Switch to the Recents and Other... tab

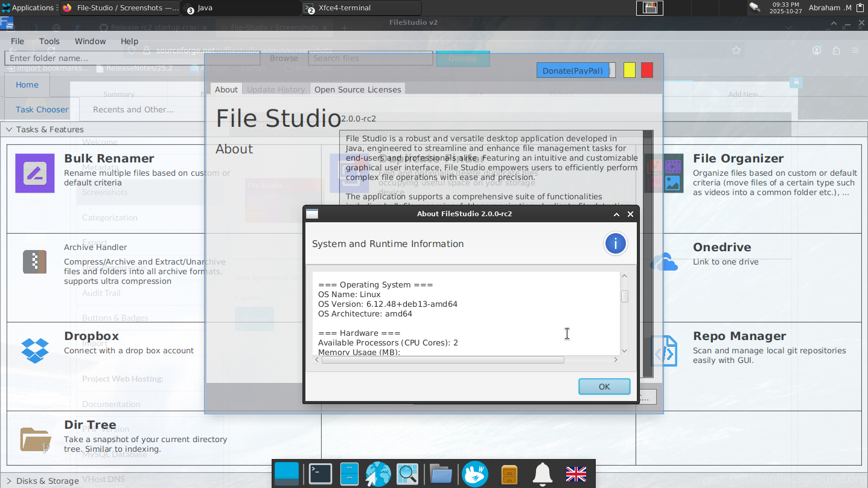click(x=133, y=109)
